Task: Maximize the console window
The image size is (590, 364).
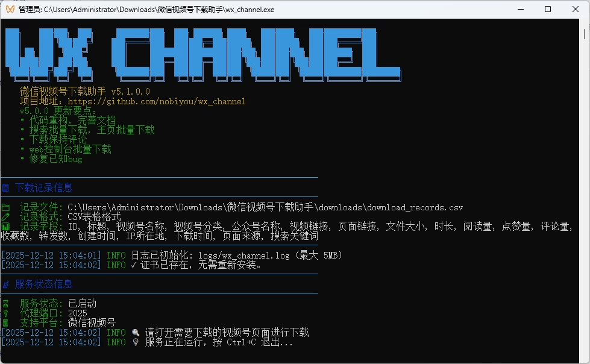Action: coord(548,9)
